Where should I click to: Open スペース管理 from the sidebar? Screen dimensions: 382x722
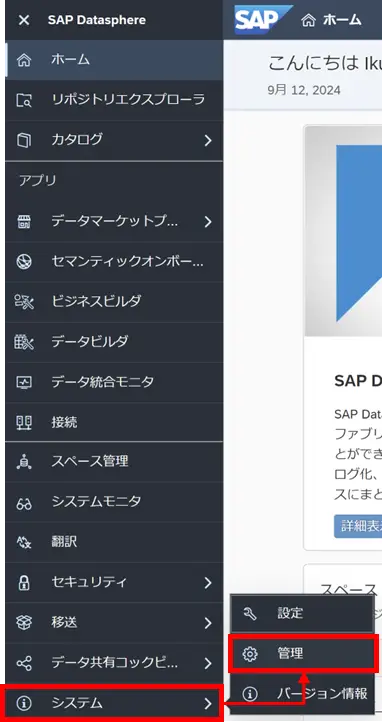coord(114,462)
